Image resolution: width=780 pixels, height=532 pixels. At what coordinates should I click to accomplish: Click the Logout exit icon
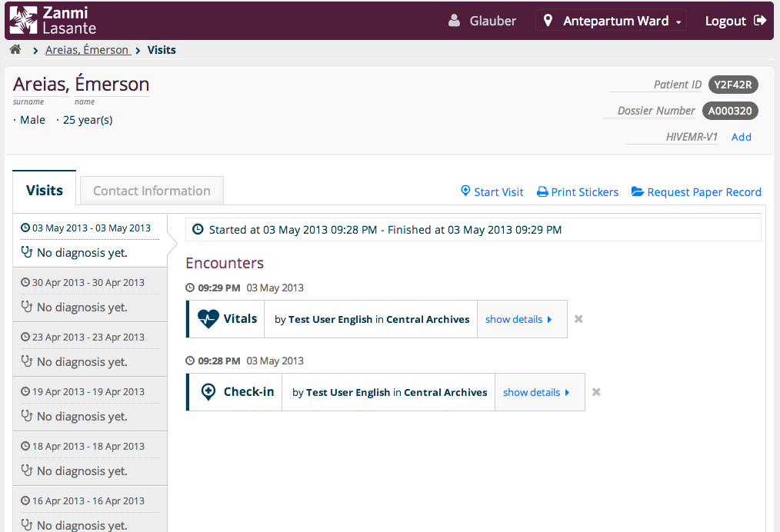tap(760, 21)
